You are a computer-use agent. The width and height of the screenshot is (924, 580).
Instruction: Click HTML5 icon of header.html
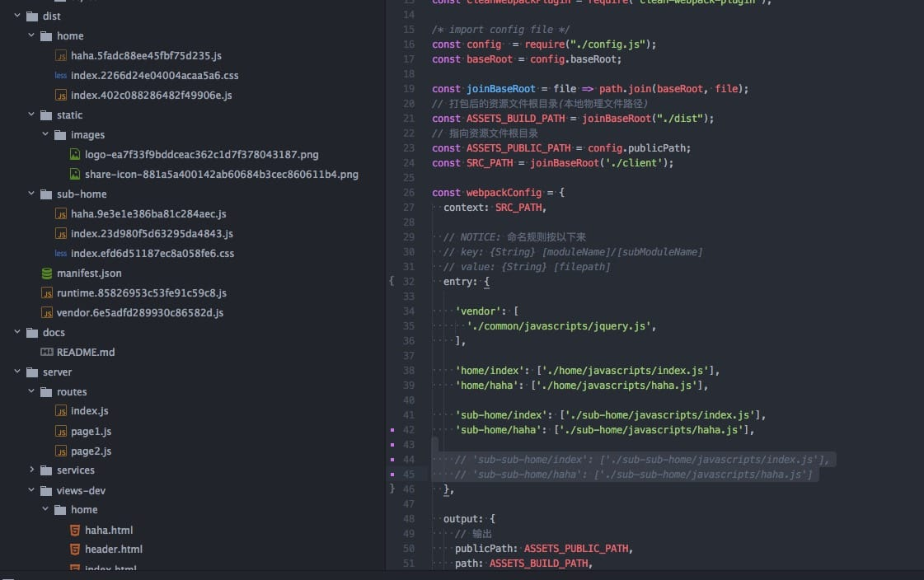tap(75, 550)
